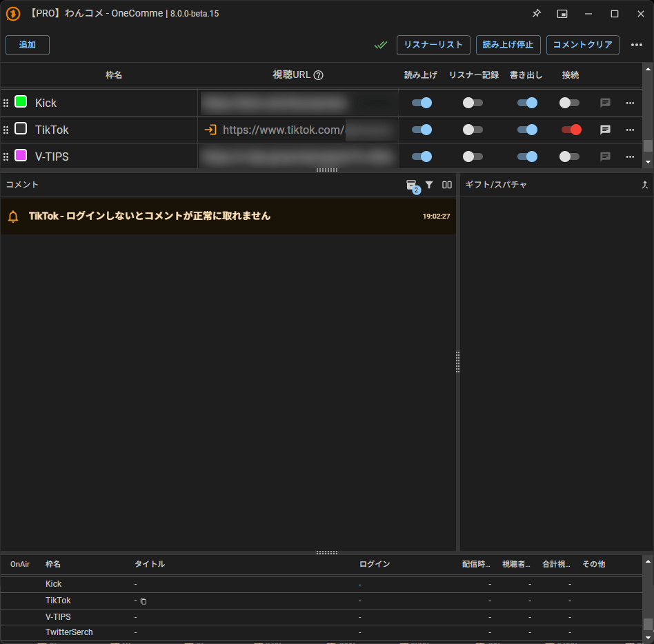This screenshot has height=644, width=654.
Task: Click the green double-check status icon
Action: pos(381,45)
